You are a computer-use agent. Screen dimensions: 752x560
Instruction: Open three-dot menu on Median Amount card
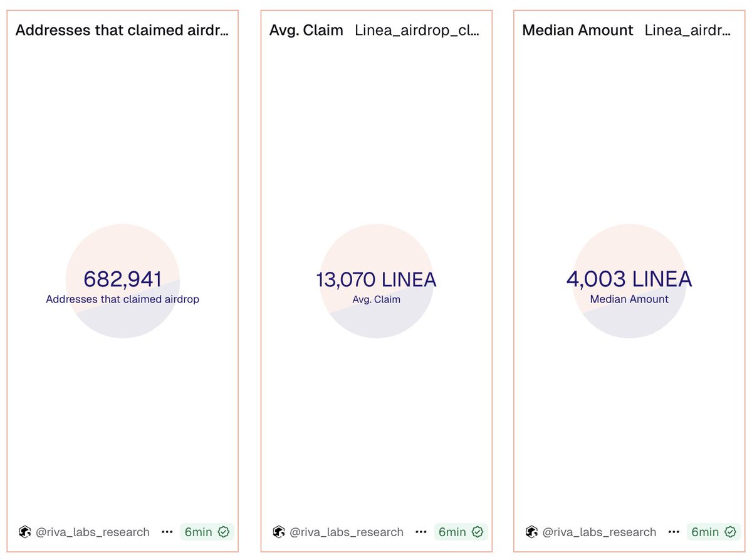674,532
